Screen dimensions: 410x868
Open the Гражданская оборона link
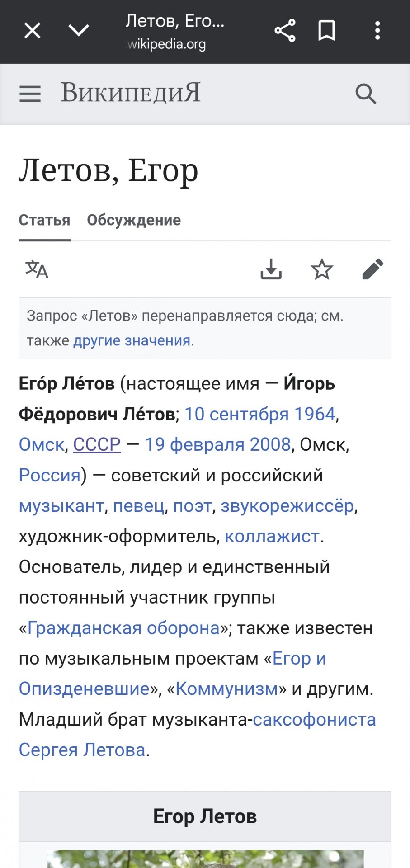coord(123,628)
